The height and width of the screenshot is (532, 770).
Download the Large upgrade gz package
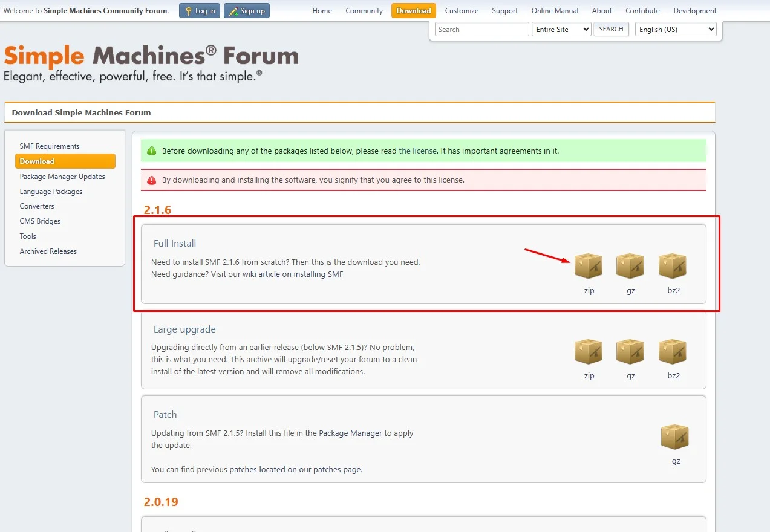(x=631, y=351)
